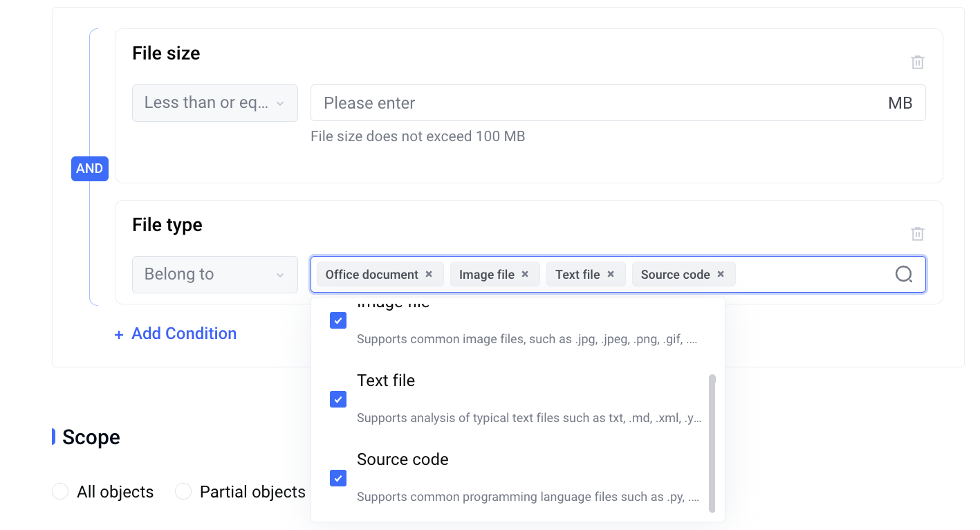980x530 pixels.
Task: Toggle the AND logic operator badge
Action: tap(90, 169)
